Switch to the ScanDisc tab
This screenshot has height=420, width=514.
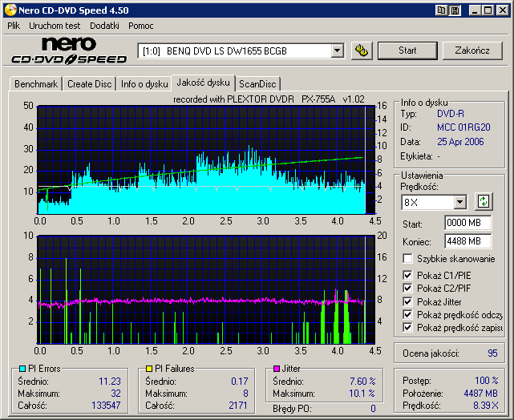pos(257,84)
